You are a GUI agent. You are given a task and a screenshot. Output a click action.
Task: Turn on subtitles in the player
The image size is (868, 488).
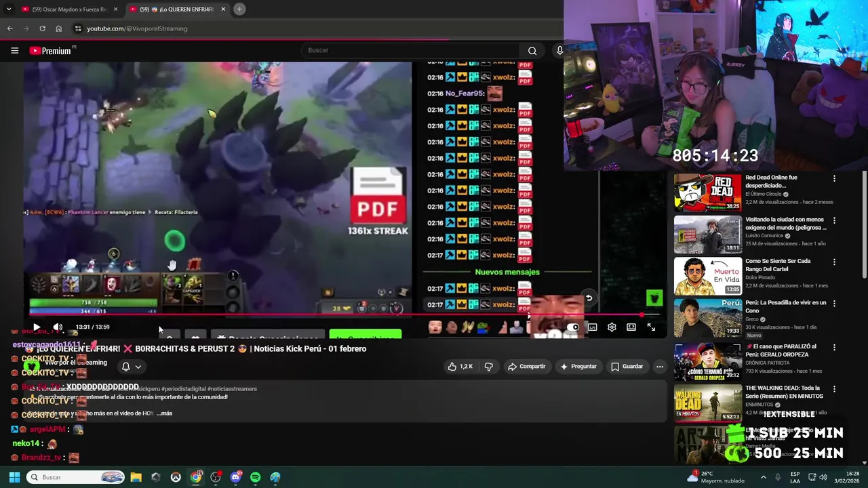point(593,327)
